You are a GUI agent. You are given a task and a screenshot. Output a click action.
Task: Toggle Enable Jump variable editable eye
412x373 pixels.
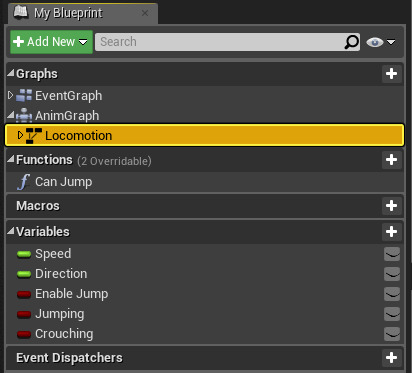[392, 294]
